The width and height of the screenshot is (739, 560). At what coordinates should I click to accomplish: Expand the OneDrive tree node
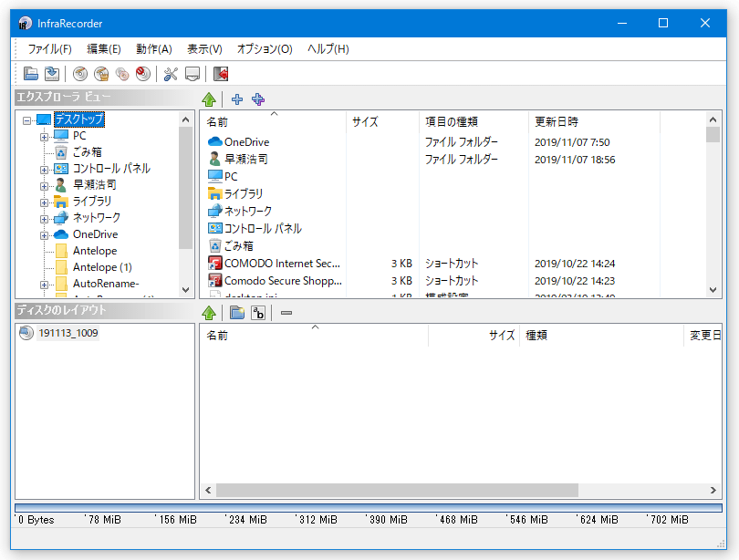[x=44, y=235]
